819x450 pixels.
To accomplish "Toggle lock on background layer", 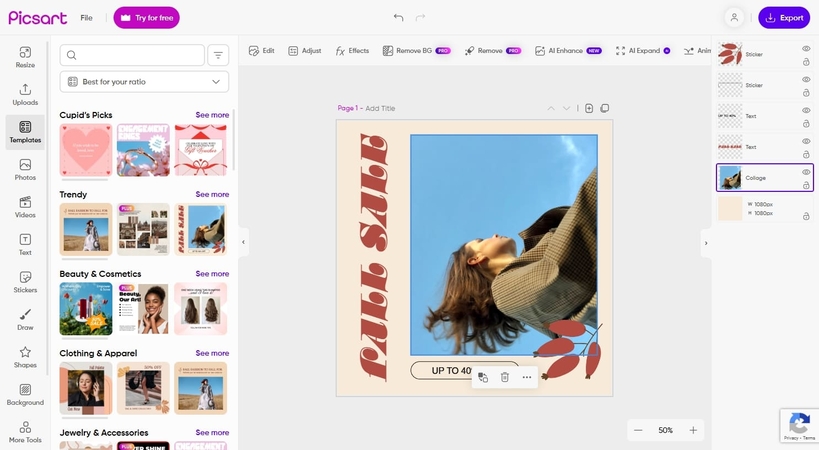I will [x=806, y=216].
